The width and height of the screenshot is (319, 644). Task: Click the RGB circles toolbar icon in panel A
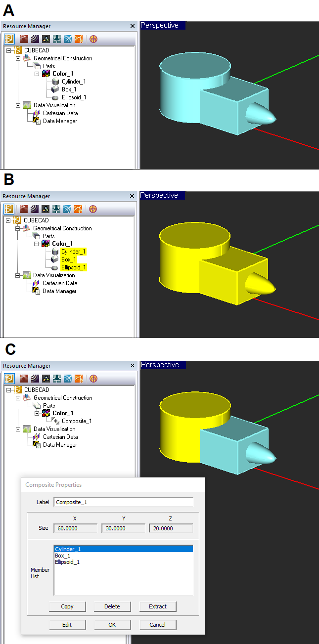click(46, 39)
